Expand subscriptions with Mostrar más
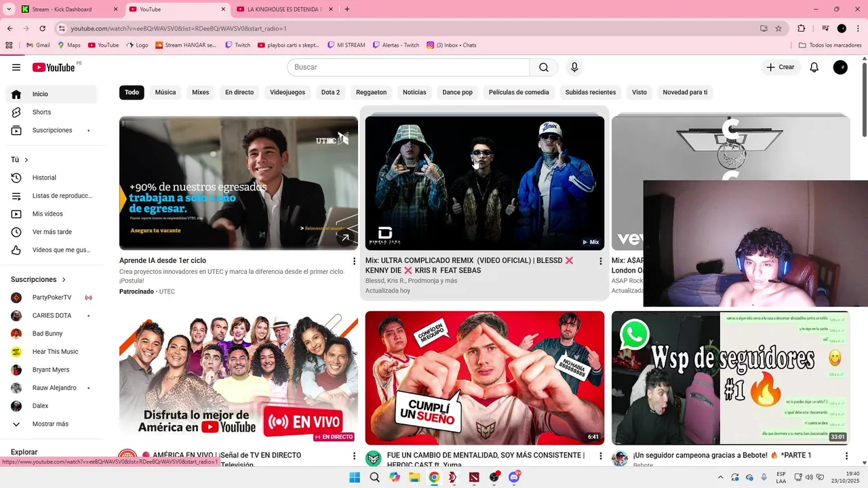868x488 pixels. (52, 424)
